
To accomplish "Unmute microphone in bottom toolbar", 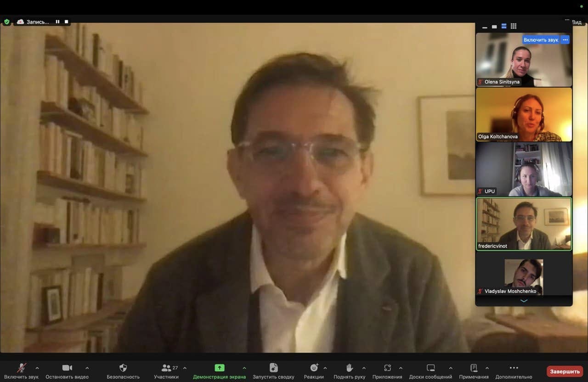I will [21, 368].
